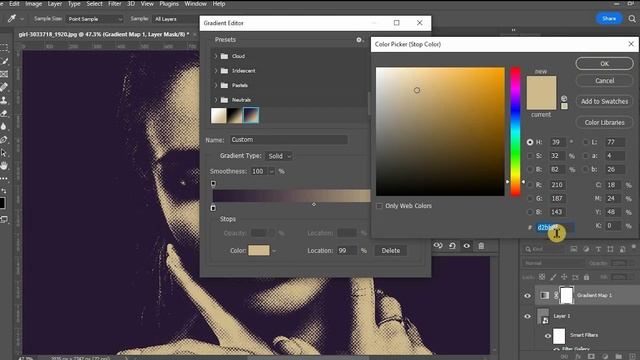Open the Filter menu

point(115,4)
